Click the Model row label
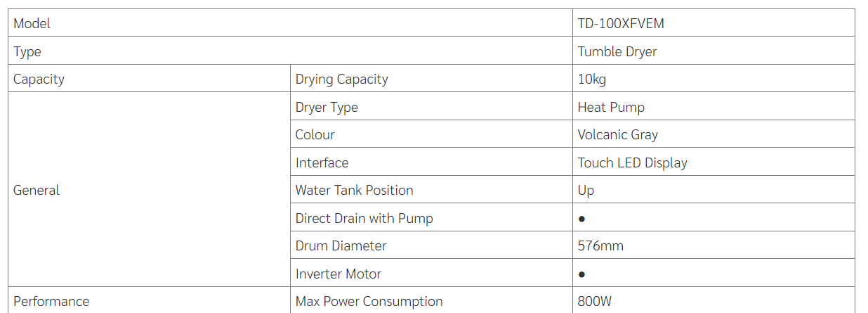This screenshot has height=313, width=868. (32, 24)
